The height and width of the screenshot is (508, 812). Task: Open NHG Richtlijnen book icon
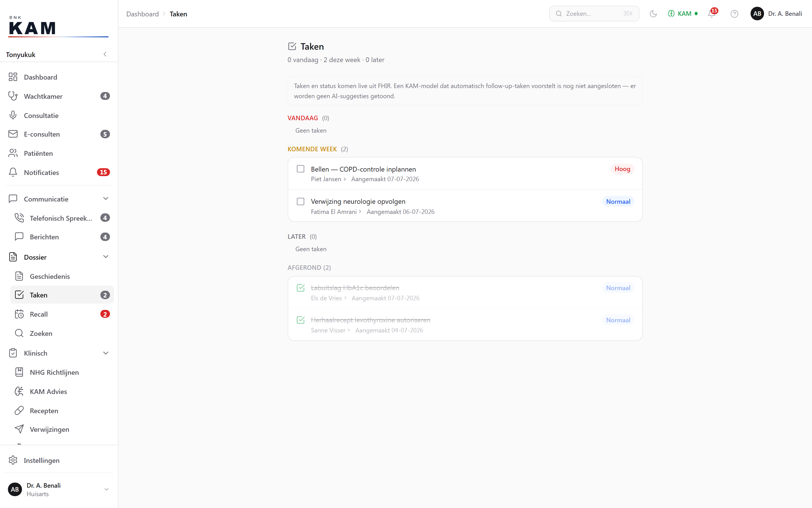(19, 372)
